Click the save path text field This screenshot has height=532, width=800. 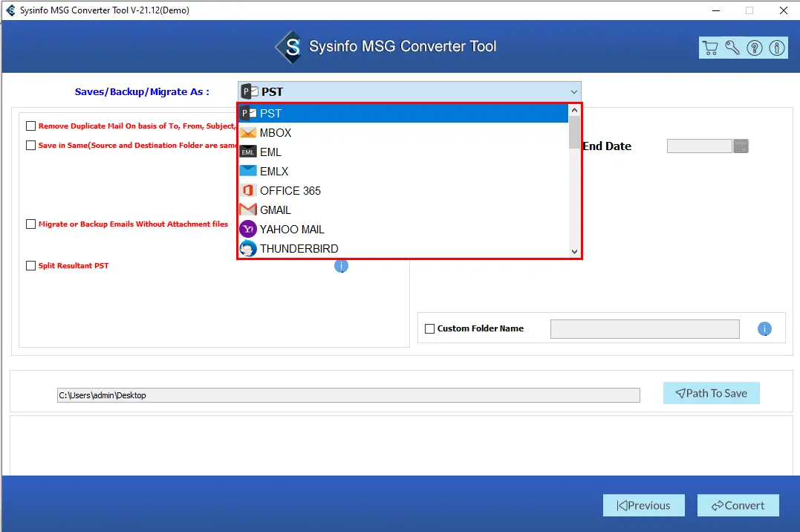point(348,395)
